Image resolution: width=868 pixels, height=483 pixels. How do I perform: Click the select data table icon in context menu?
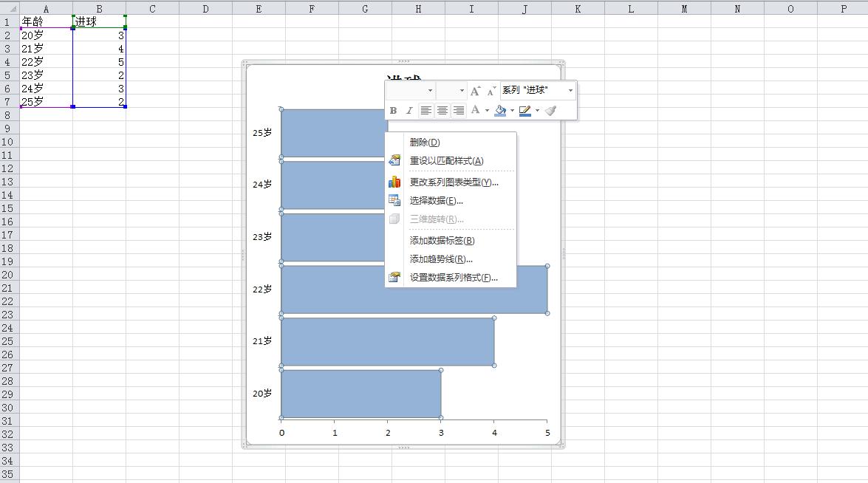tap(394, 201)
